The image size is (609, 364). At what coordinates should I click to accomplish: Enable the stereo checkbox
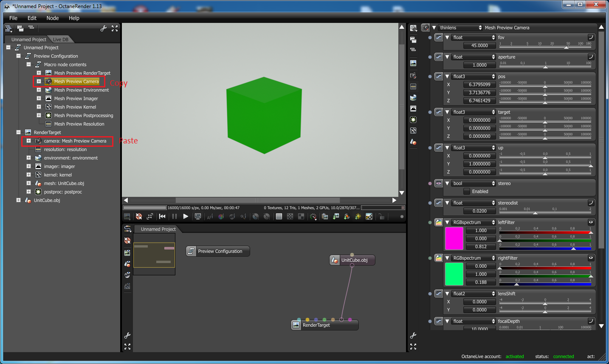(467, 191)
